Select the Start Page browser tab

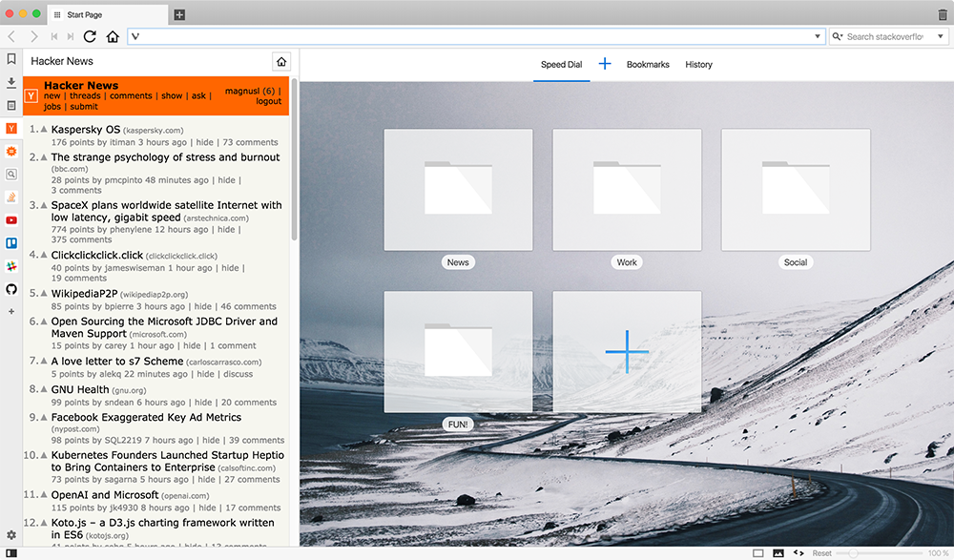coord(107,14)
